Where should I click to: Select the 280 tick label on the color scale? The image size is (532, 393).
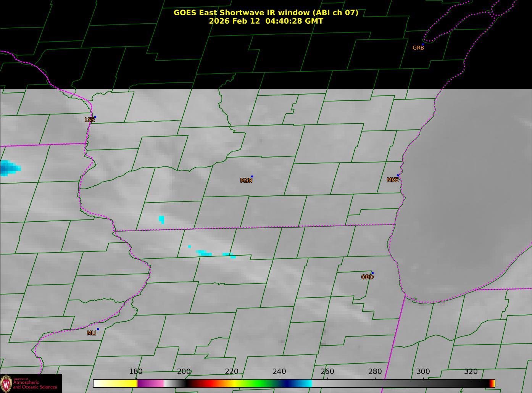click(375, 371)
